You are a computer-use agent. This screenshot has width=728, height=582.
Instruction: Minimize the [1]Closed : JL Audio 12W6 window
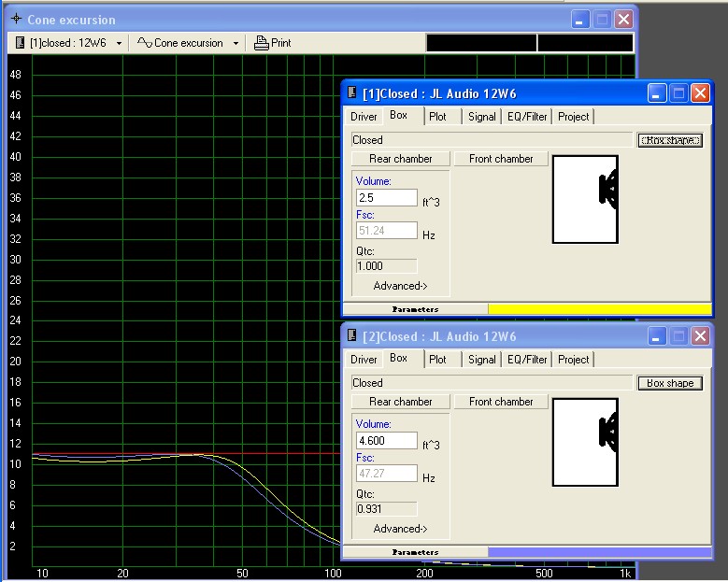pyautogui.click(x=656, y=93)
